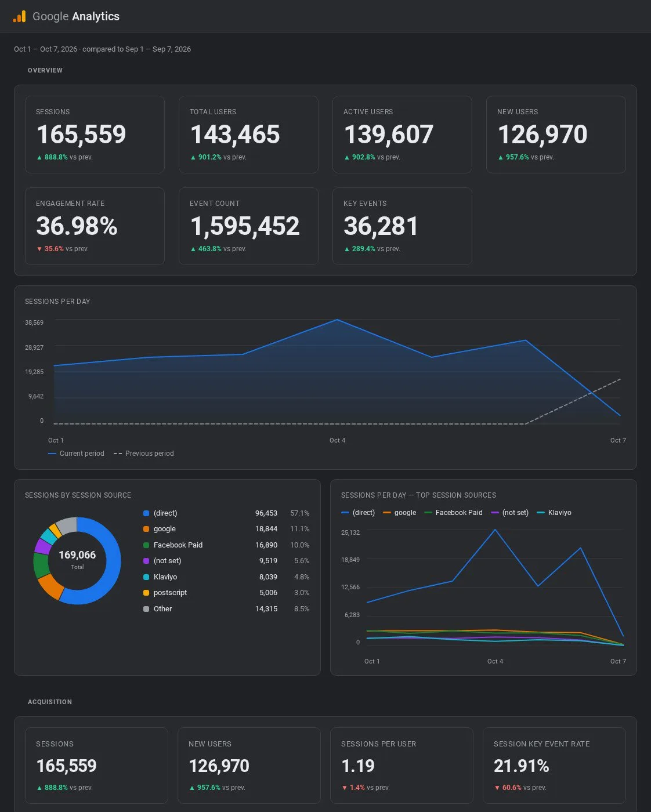This screenshot has height=812, width=651.
Task: Click the Overview section heading
Action: (x=45, y=70)
